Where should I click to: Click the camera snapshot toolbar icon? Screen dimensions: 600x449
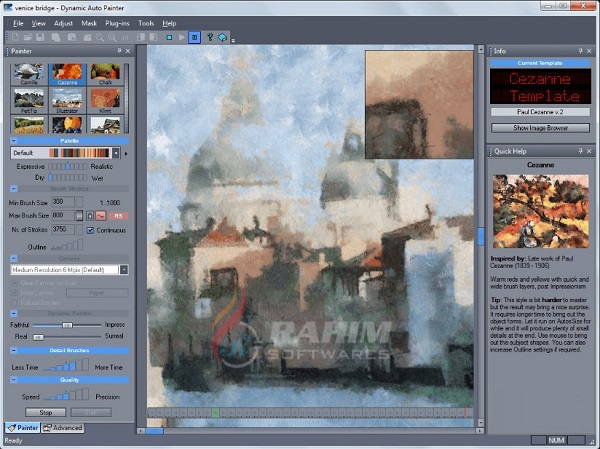point(88,37)
